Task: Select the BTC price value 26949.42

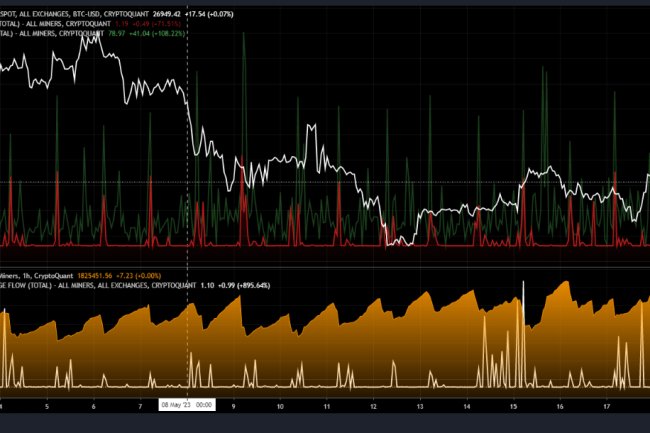Action: click(x=167, y=14)
